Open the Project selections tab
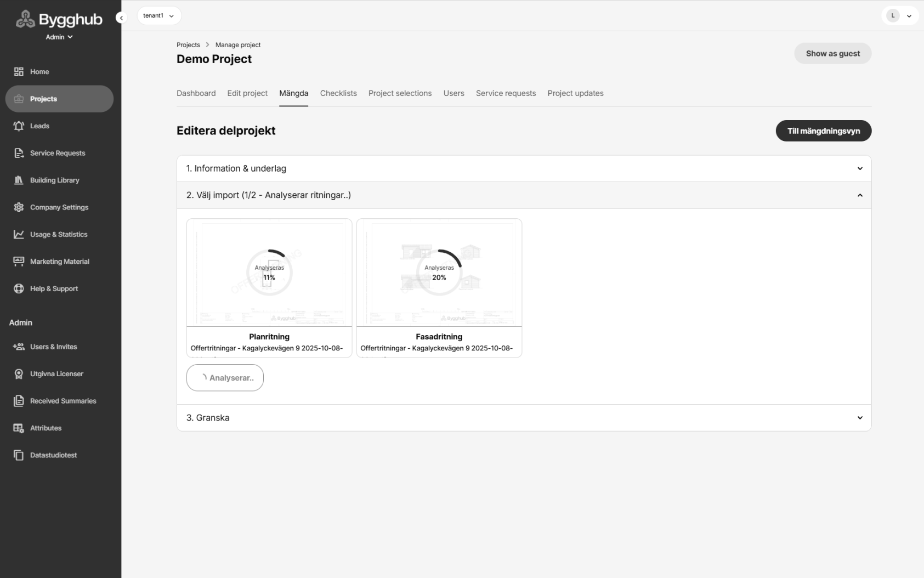 400,93
